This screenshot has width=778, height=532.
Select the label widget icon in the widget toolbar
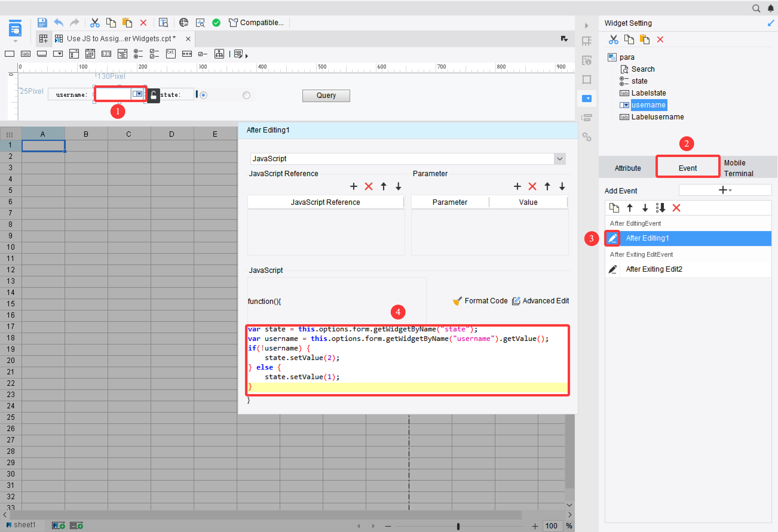tap(25, 53)
